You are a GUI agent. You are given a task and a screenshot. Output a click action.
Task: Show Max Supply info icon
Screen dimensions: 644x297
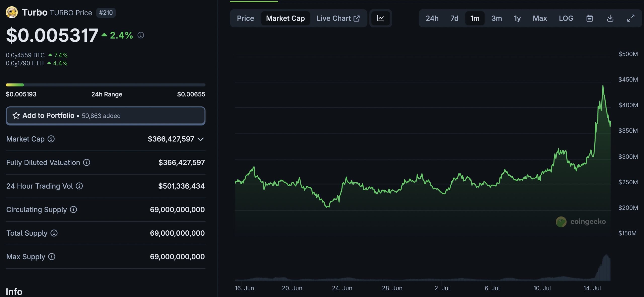tap(52, 257)
